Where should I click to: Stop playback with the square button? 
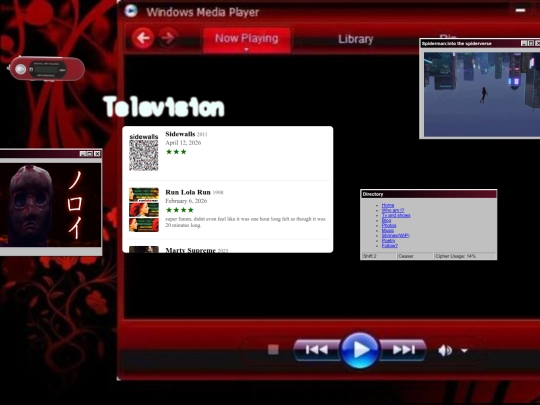(273, 350)
